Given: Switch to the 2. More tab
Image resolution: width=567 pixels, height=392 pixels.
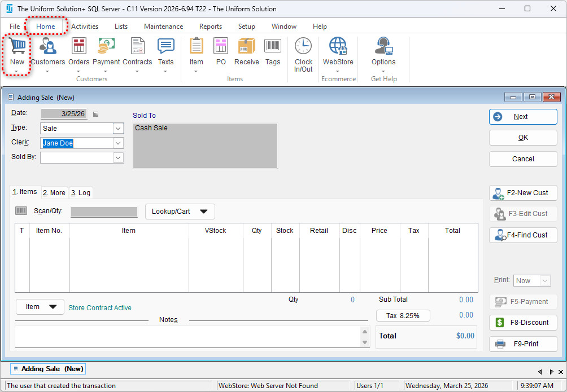Looking at the screenshot, I should pyautogui.click(x=54, y=193).
